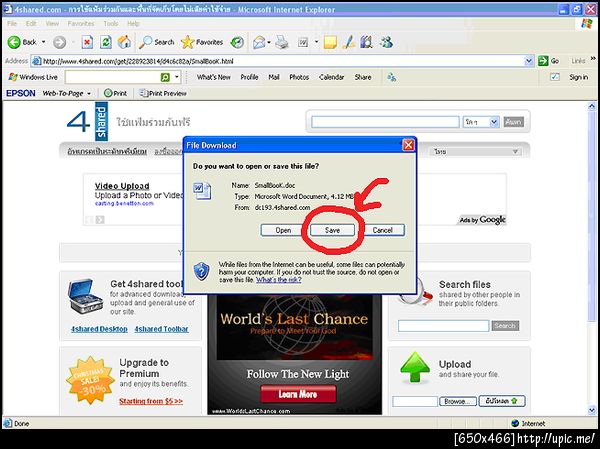Expand the Back button history dropdown

point(43,42)
